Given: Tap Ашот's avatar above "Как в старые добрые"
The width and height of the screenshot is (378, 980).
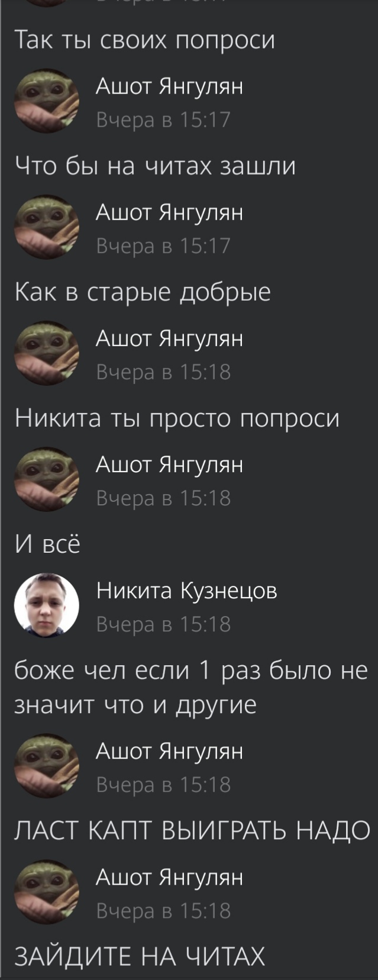Looking at the screenshot, I should click(47, 227).
